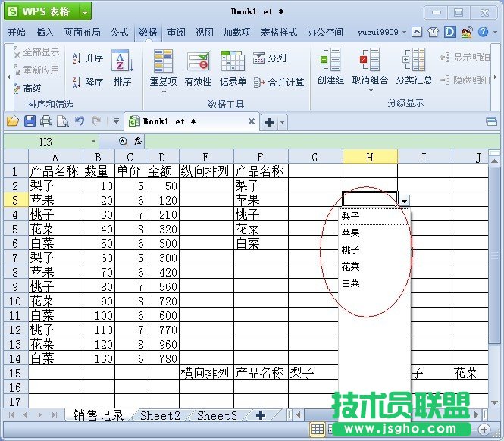
Task: Open quick access toolbar customize dropdown
Action: pos(116,121)
